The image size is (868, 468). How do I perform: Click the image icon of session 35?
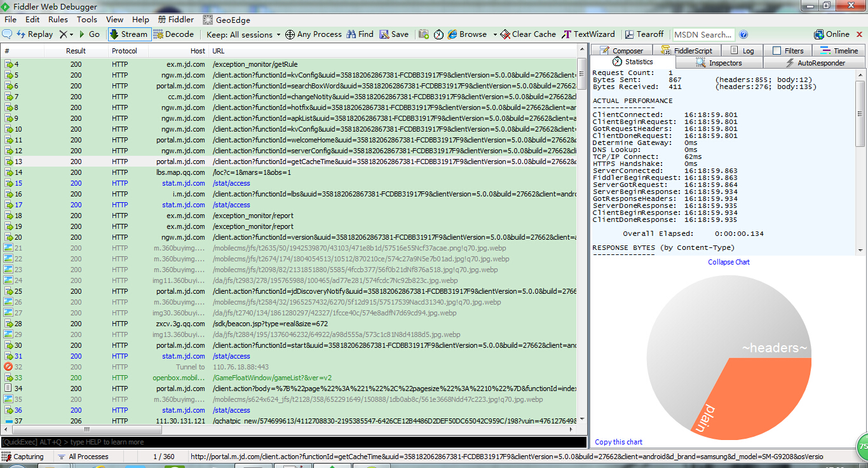click(x=8, y=399)
